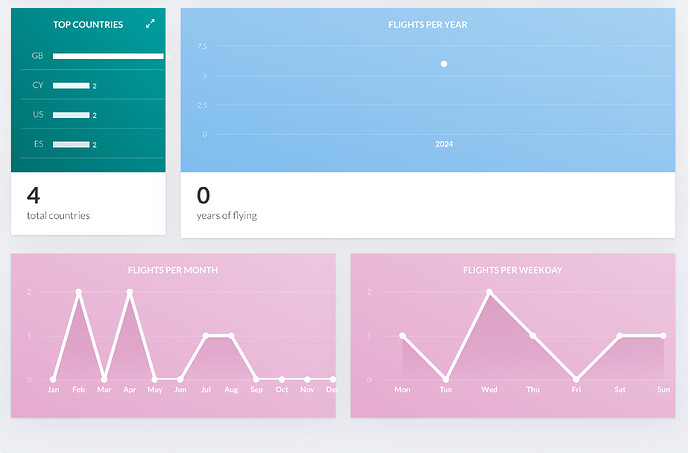Click the Jul data point on Flights per Month

click(x=206, y=335)
